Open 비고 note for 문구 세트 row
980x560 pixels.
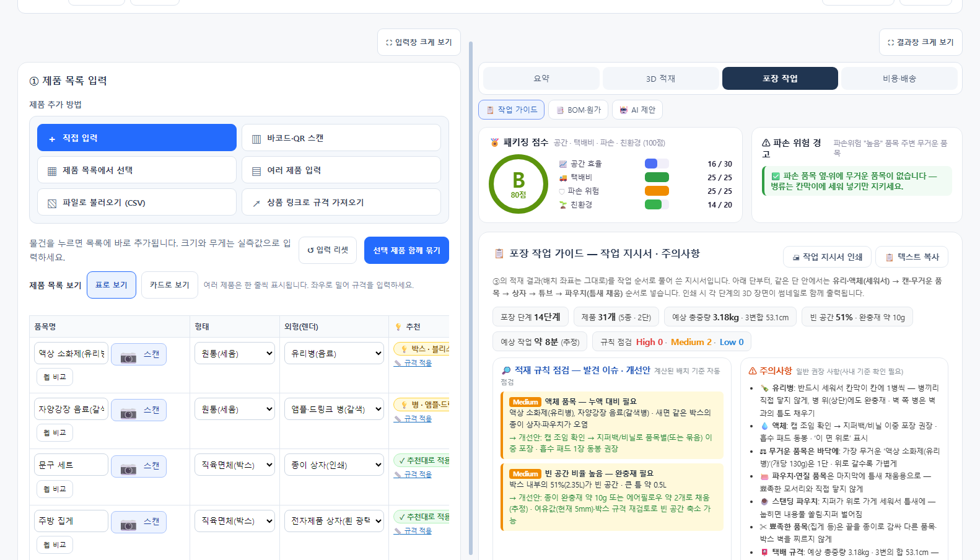[55, 489]
